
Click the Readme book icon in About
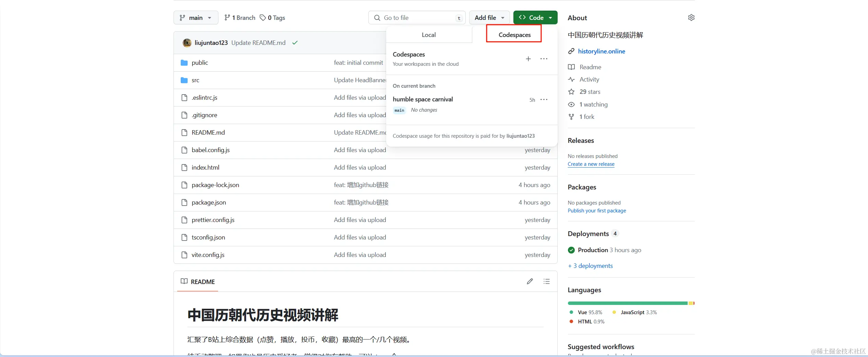pos(571,67)
